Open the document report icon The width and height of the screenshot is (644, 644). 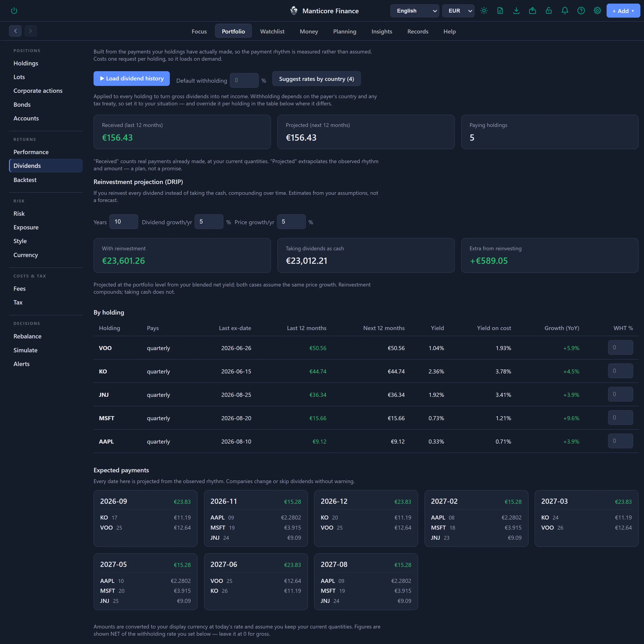(500, 11)
